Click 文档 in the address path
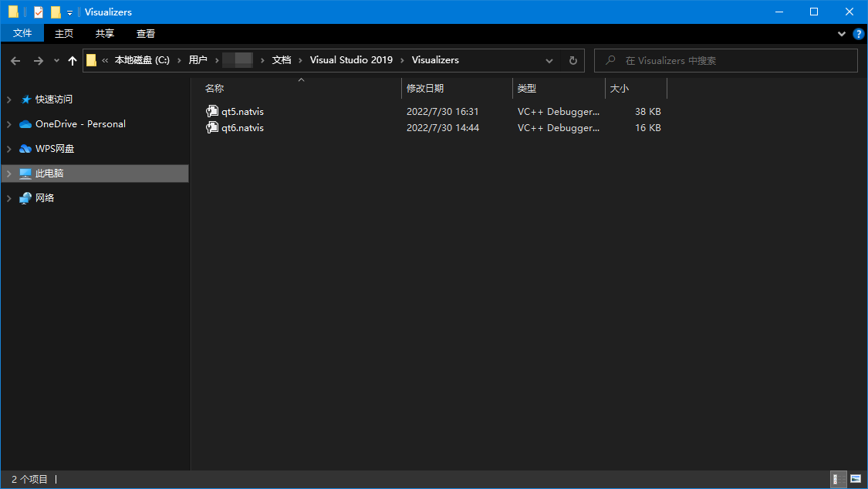The width and height of the screenshot is (868, 489). (281, 60)
